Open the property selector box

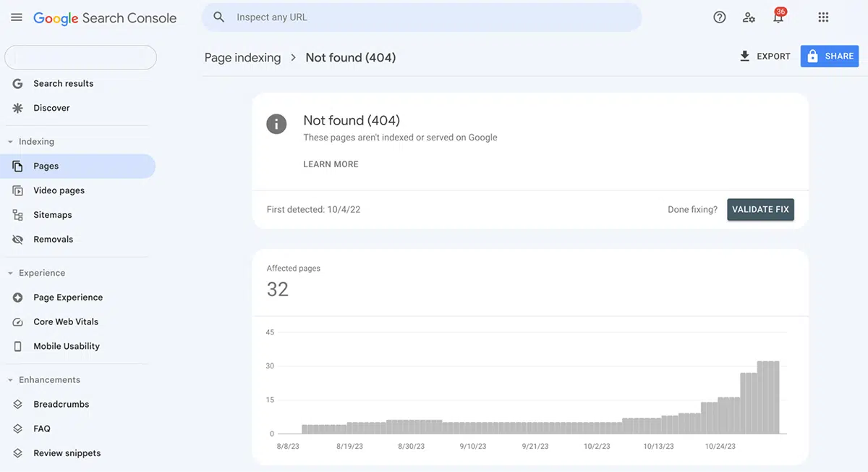(80, 57)
